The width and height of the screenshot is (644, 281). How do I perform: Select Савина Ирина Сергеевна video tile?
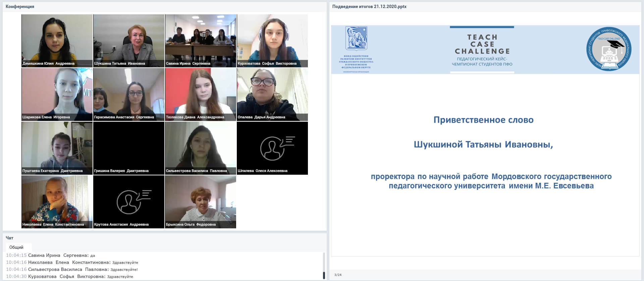point(201,41)
